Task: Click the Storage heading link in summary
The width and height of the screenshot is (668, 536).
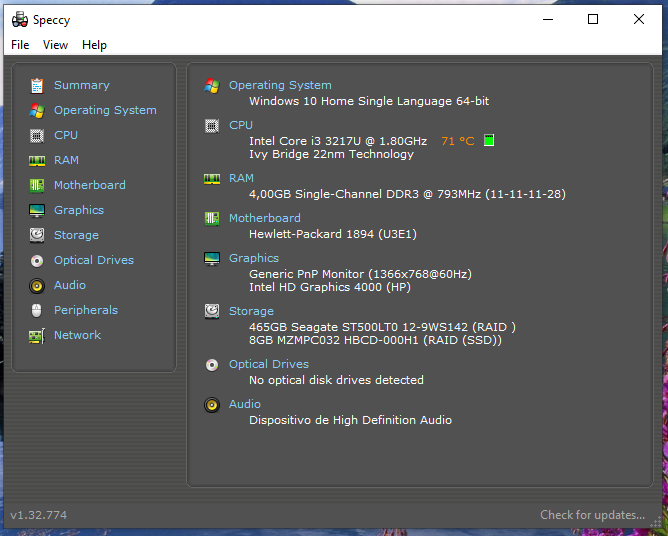Action: click(x=251, y=311)
